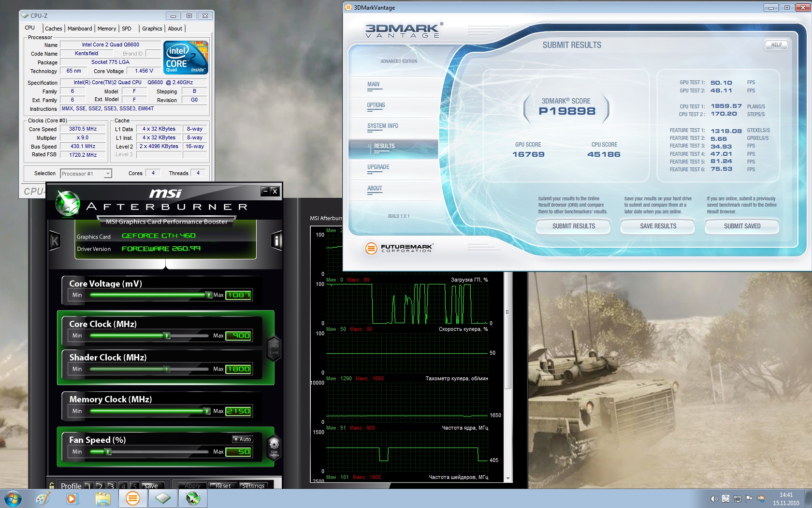Viewport: 812px width, 508px height.
Task: Select Afterburner profile slot 1
Action: [88, 486]
